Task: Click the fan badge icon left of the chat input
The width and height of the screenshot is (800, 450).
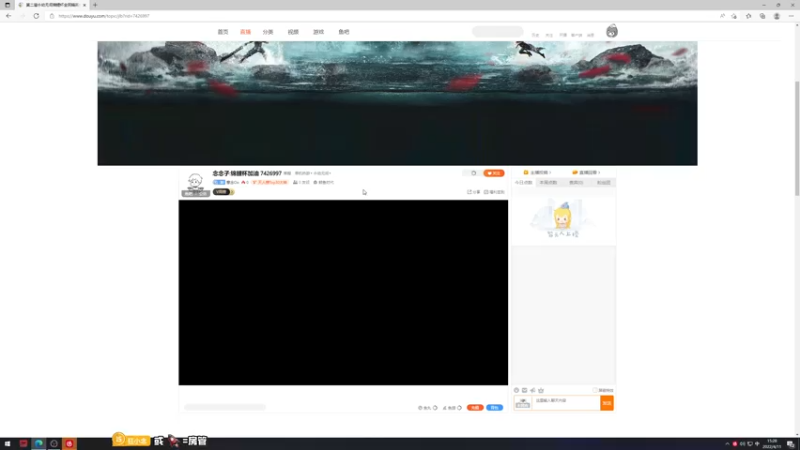Action: pos(523,403)
